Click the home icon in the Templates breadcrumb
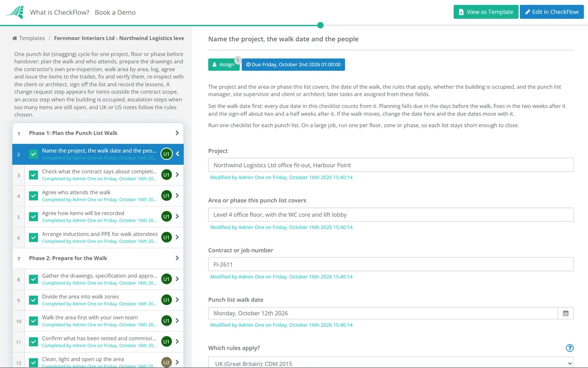 [15, 38]
